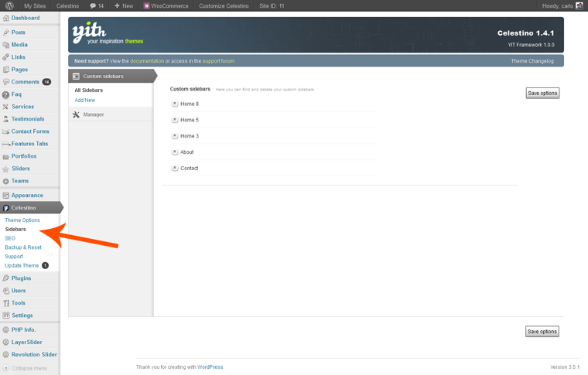Select the Celestino admin menu header
Screen dimensions: 588x375
32,208
